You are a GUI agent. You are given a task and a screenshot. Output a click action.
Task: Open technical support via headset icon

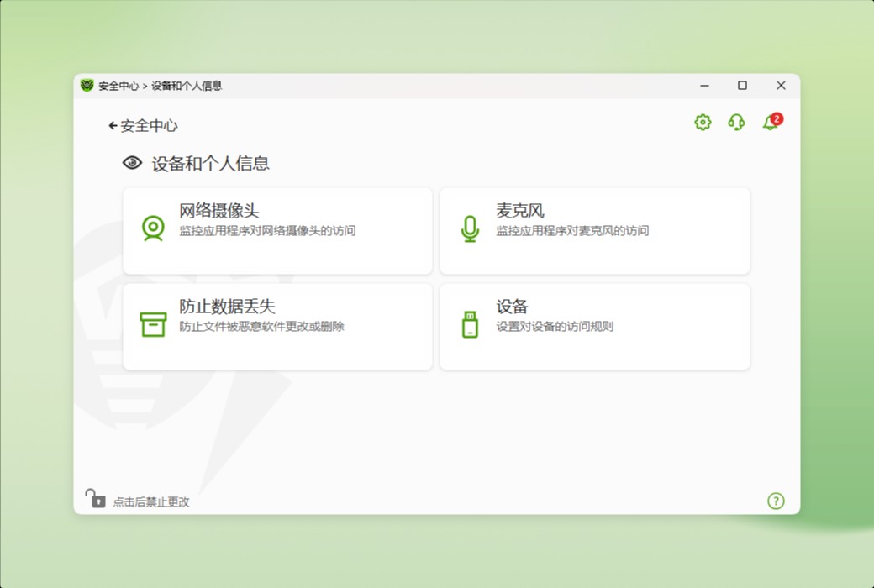pos(736,123)
